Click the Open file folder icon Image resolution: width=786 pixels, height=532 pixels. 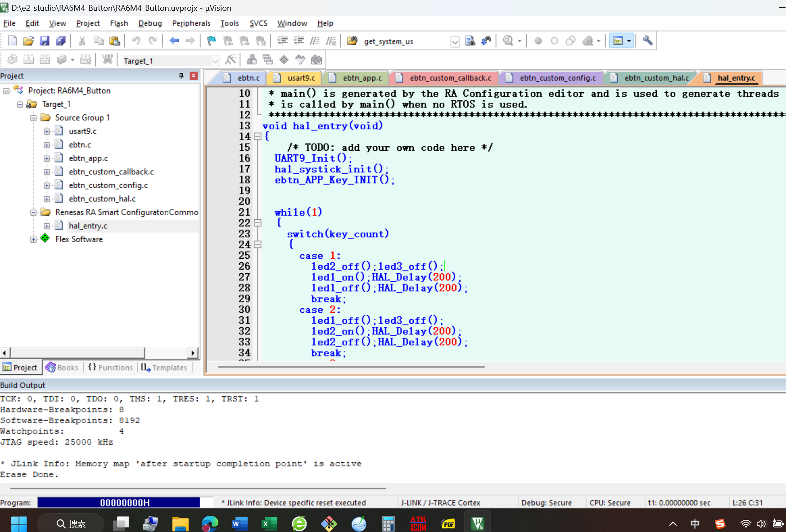point(28,41)
